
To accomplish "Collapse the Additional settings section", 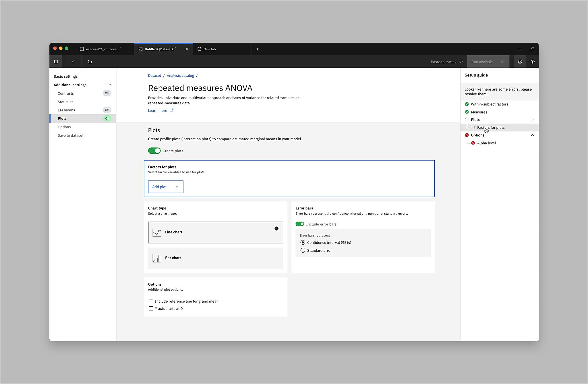I will pyautogui.click(x=110, y=85).
